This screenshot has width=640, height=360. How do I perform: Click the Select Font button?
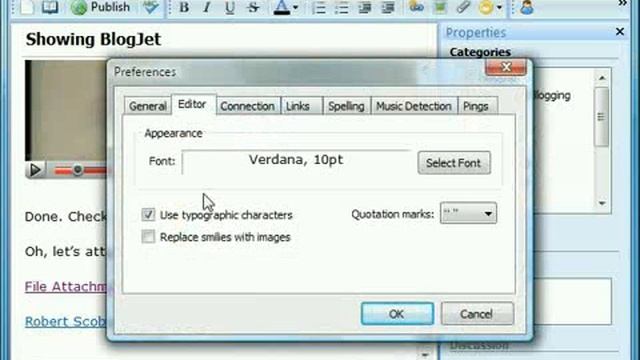454,163
